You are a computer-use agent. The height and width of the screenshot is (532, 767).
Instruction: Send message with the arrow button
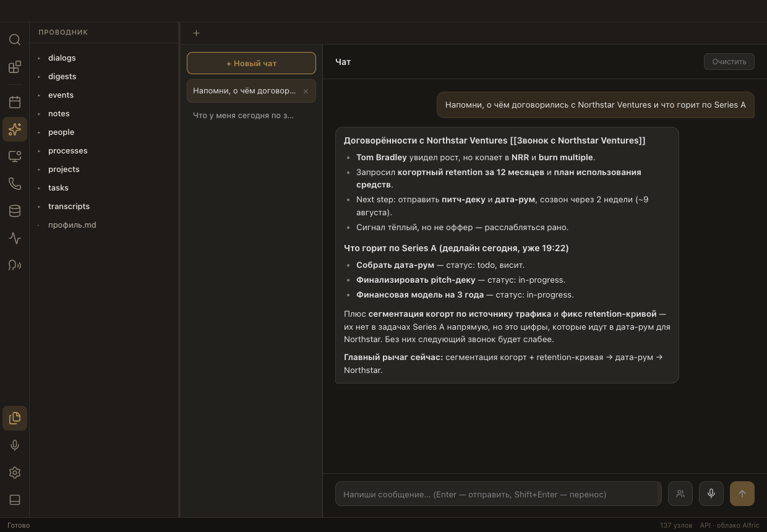point(742,494)
